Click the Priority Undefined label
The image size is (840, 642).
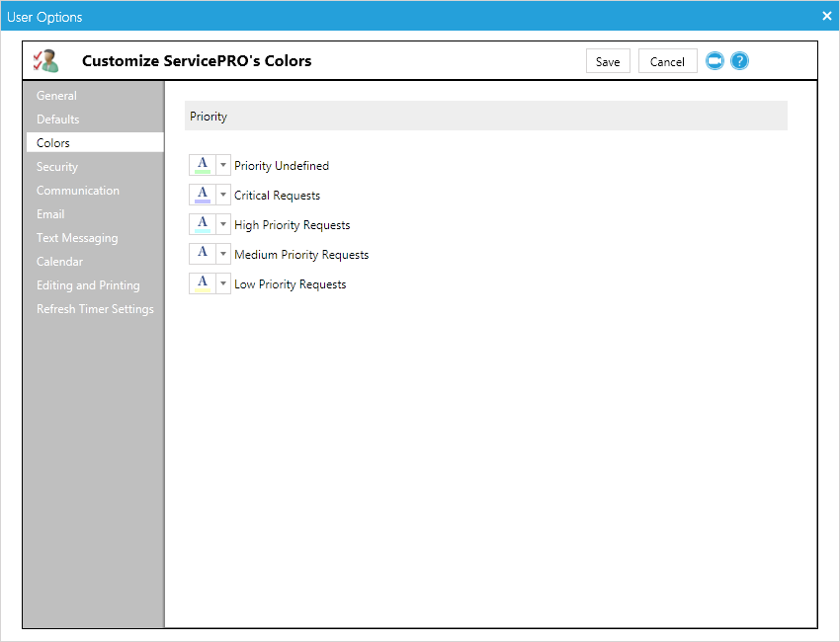[x=282, y=166]
